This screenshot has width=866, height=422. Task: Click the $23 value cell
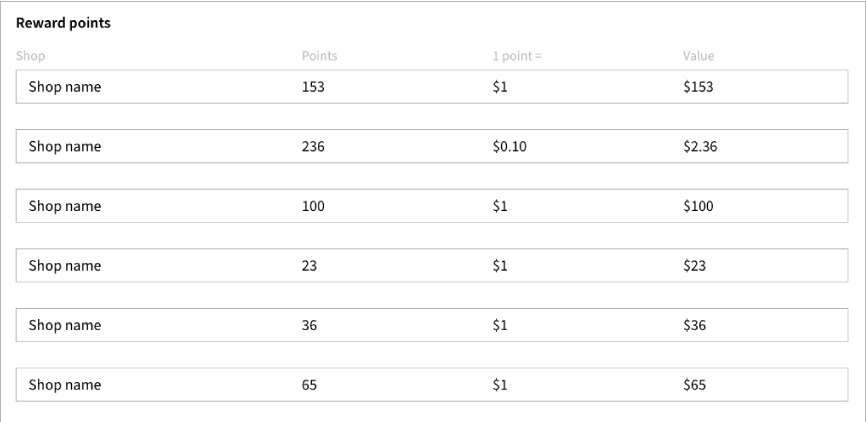coord(694,266)
